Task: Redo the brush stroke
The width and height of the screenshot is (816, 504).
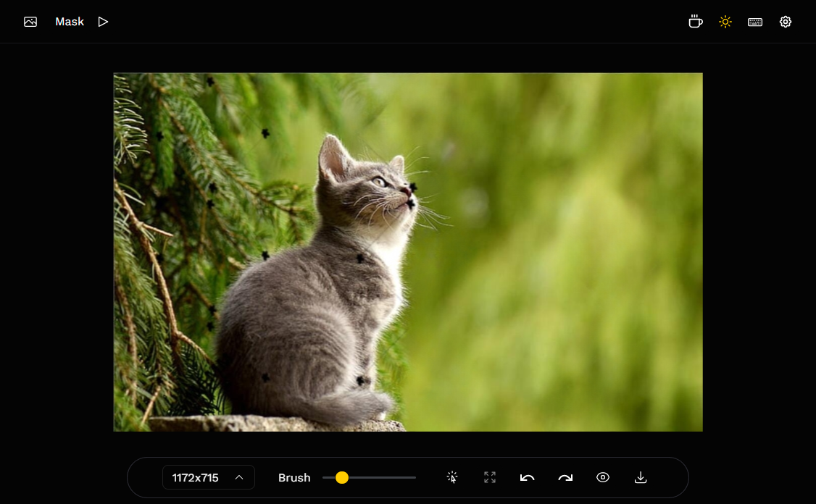Action: point(565,477)
